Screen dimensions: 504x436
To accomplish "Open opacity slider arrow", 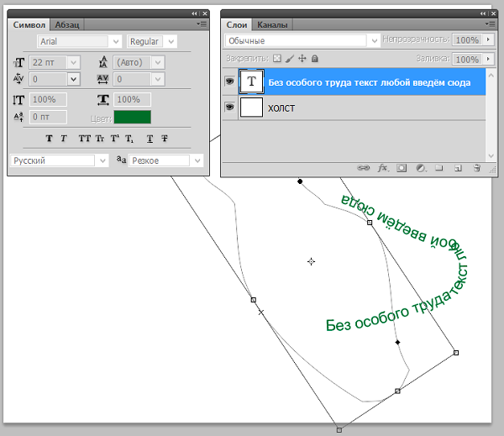I will pyautogui.click(x=488, y=39).
